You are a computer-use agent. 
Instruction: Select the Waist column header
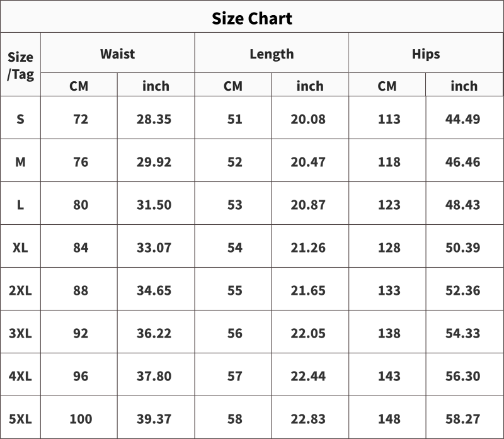(118, 54)
